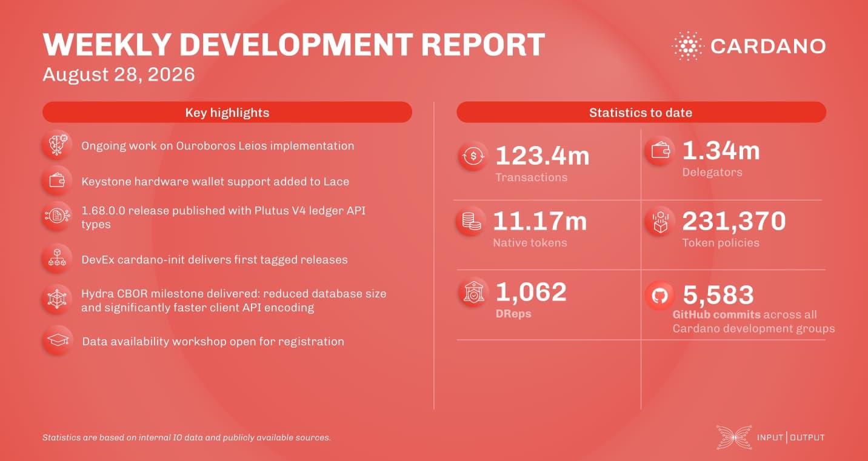Click the network cube icon beside Hydra CBOR
Image resolution: width=868 pixels, height=461 pixels.
coord(58,300)
